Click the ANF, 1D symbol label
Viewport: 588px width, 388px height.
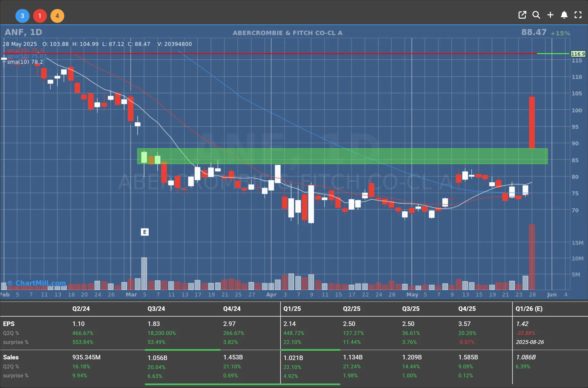[23, 32]
